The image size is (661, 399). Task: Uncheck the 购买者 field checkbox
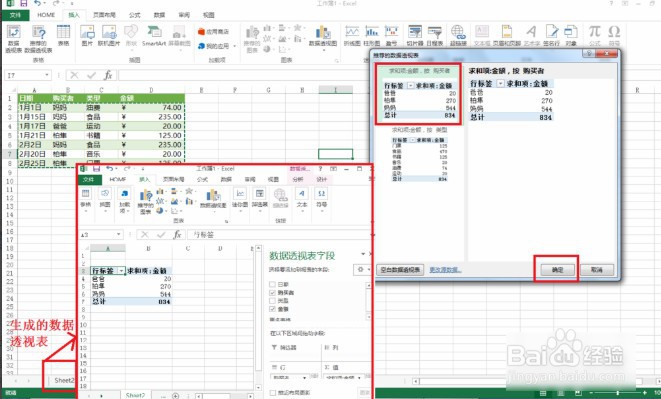[272, 292]
